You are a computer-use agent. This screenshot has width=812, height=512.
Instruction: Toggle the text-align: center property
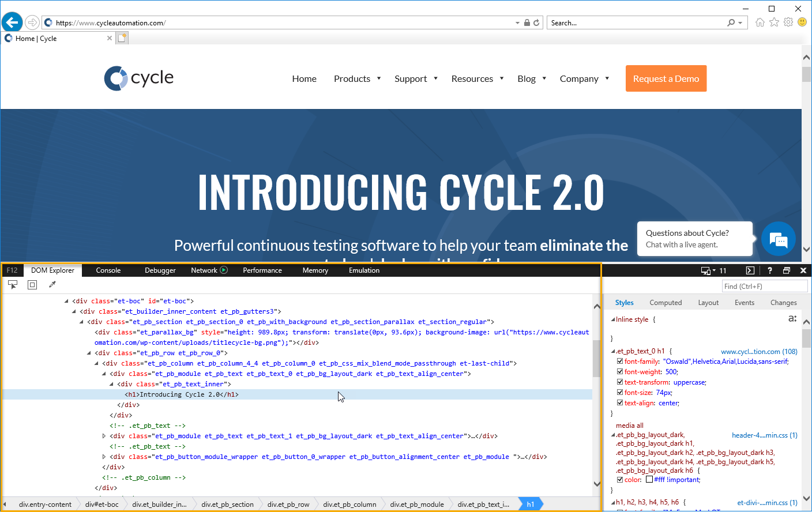coord(620,403)
